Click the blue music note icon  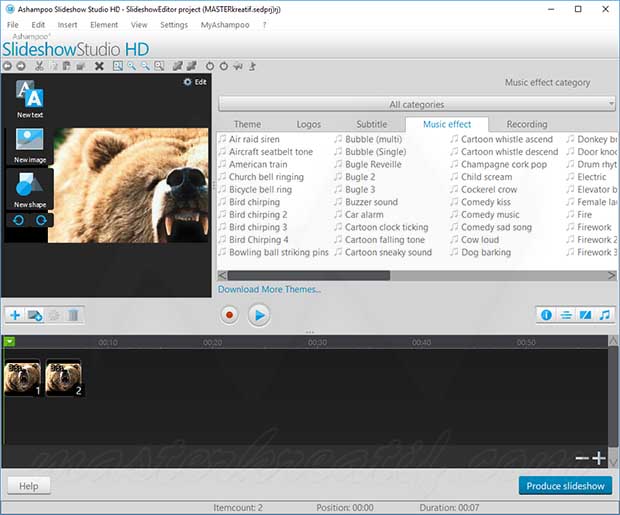[605, 315]
